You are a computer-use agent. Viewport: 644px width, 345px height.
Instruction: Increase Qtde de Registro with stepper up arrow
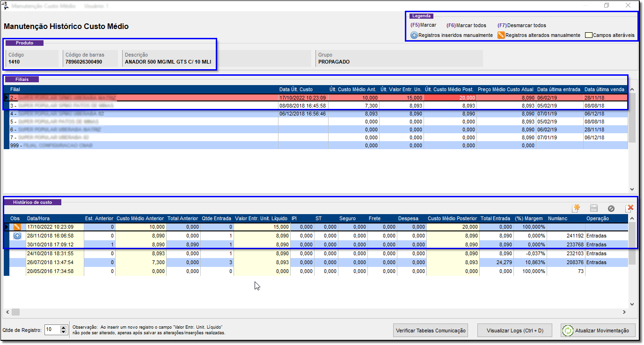[64, 328]
